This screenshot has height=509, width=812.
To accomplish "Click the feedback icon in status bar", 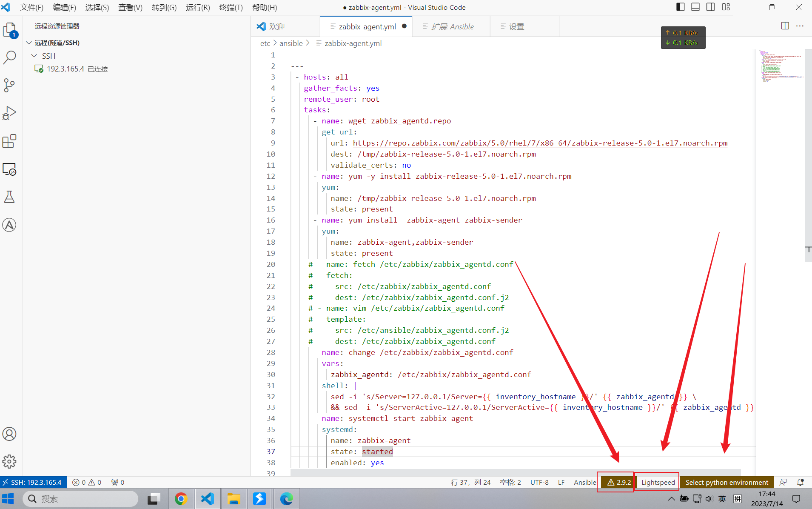I will pos(783,482).
